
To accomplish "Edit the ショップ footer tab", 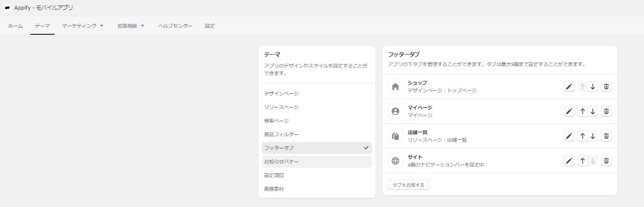I will [x=569, y=86].
